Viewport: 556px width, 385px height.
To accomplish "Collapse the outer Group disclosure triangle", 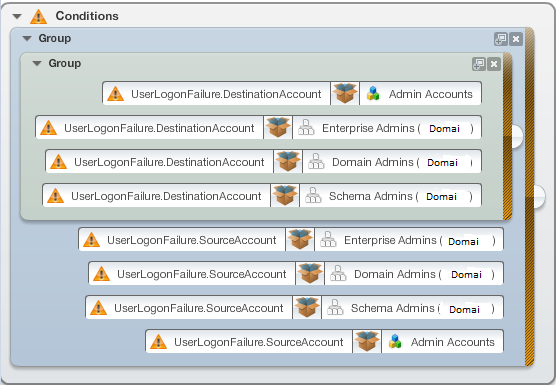I will click(x=27, y=38).
